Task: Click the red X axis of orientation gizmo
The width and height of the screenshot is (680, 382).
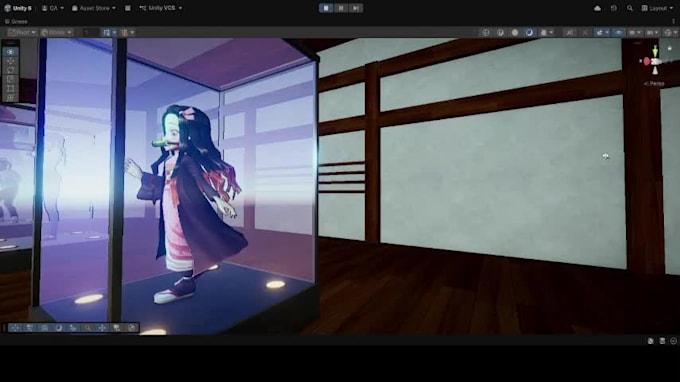Action: click(647, 62)
